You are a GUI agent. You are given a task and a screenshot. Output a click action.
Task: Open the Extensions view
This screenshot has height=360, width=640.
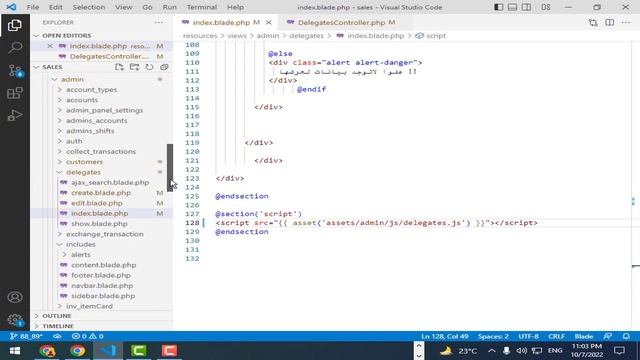[x=15, y=93]
